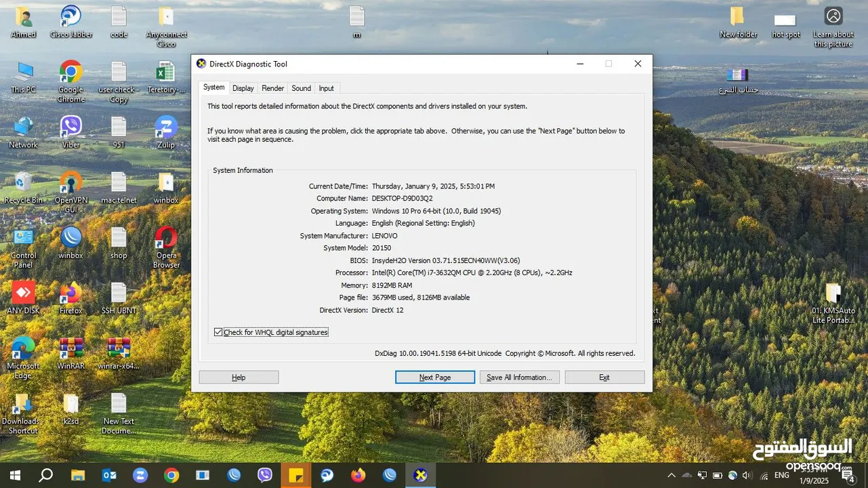Open Sticky Notes from the taskbar
Screen dimensions: 868x488
296,475
